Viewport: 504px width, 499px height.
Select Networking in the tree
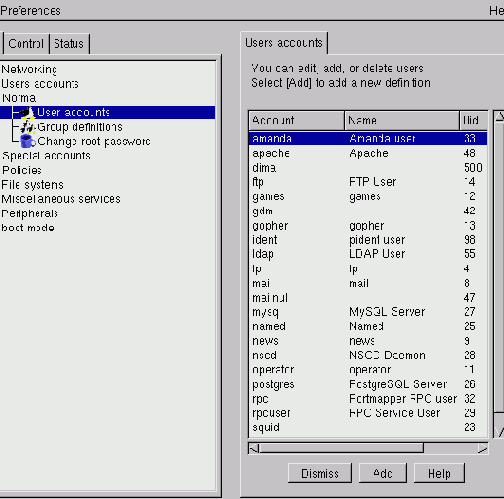(29, 69)
